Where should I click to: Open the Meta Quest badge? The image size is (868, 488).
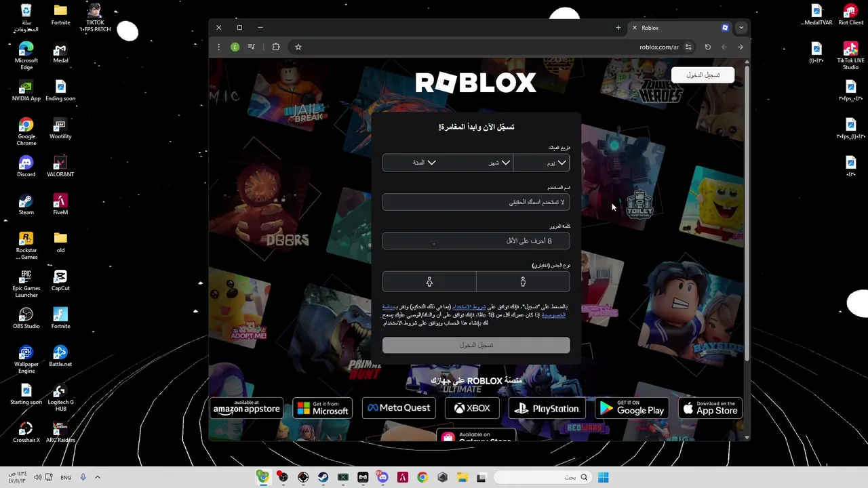coord(399,408)
